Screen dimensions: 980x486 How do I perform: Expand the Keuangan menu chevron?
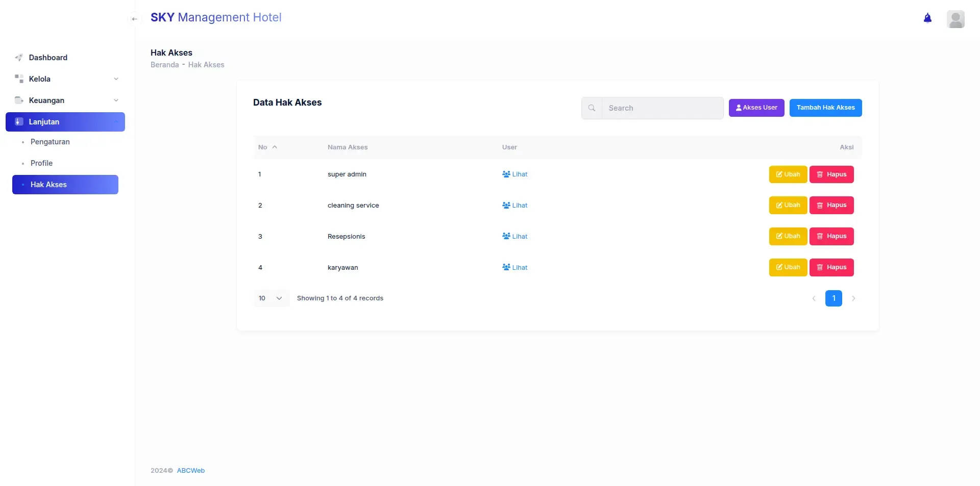pyautogui.click(x=116, y=100)
